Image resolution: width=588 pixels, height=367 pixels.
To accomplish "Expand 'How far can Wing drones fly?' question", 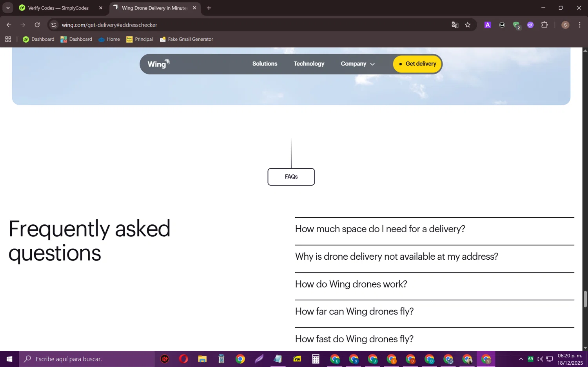I will pyautogui.click(x=434, y=311).
